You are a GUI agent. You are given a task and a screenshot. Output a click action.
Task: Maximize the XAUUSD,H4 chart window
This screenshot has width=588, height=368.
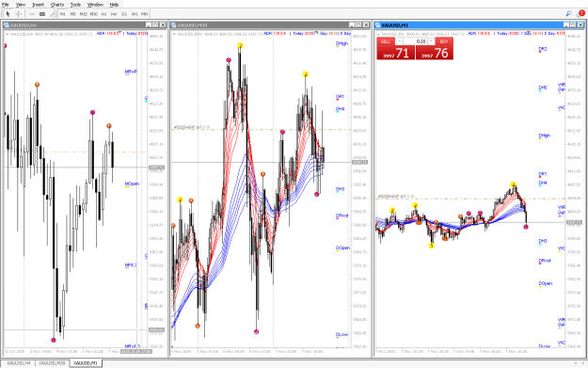(x=155, y=24)
